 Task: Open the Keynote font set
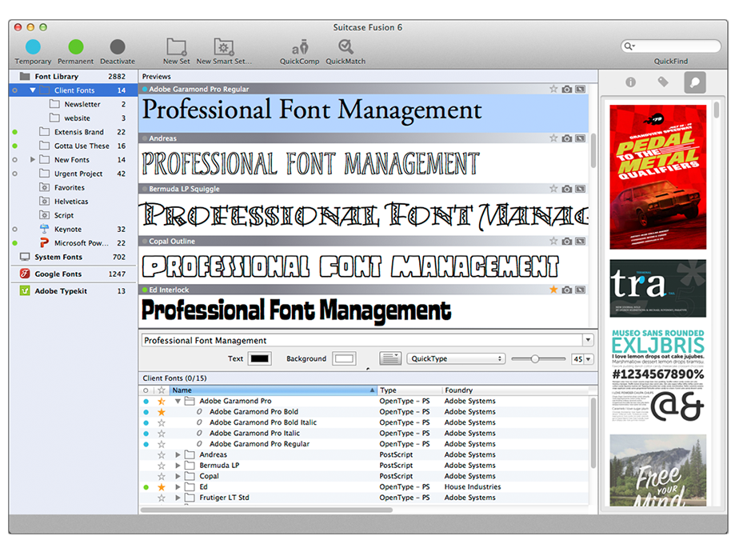pos(67,230)
